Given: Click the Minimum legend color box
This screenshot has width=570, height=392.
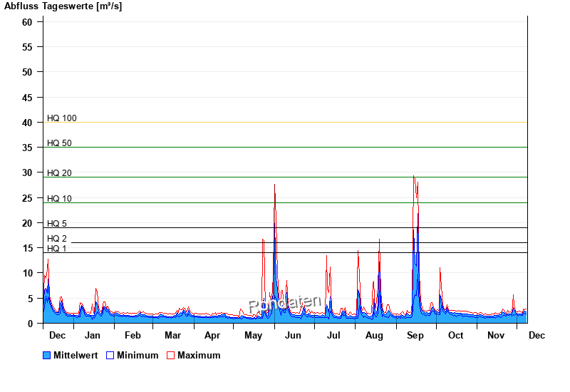Looking at the screenshot, I should [x=110, y=355].
